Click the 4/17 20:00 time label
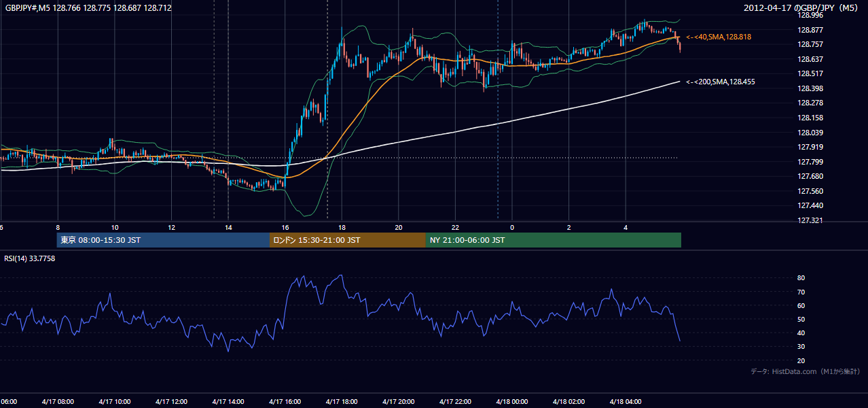868x408 pixels. [398, 401]
